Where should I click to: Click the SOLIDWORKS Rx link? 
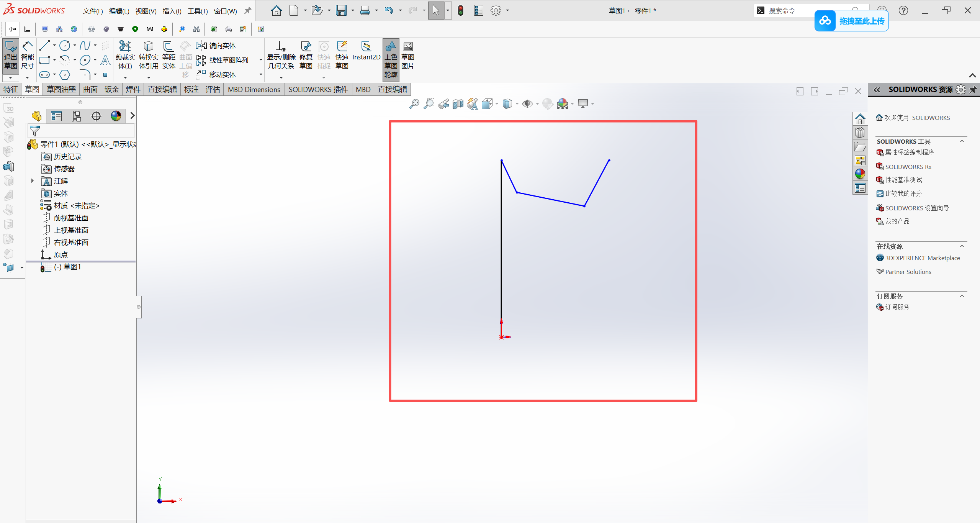point(908,167)
